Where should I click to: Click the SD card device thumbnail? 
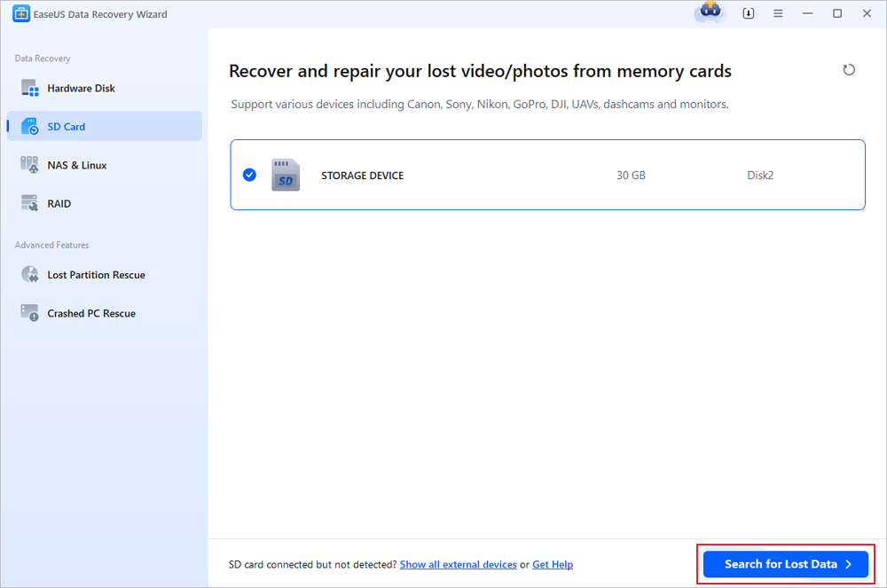click(x=286, y=176)
